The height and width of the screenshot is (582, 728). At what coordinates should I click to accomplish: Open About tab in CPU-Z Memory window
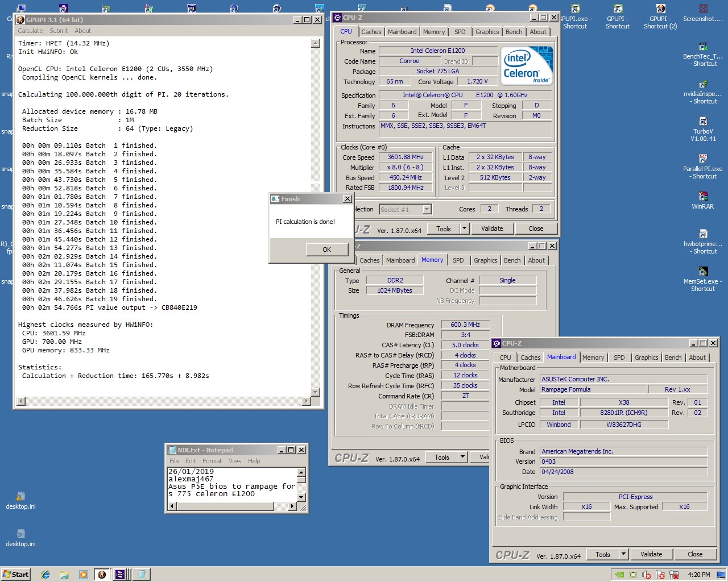coord(536,260)
